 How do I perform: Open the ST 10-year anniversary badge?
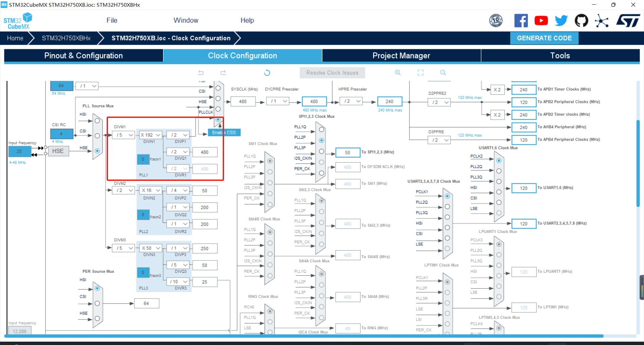pyautogui.click(x=496, y=20)
